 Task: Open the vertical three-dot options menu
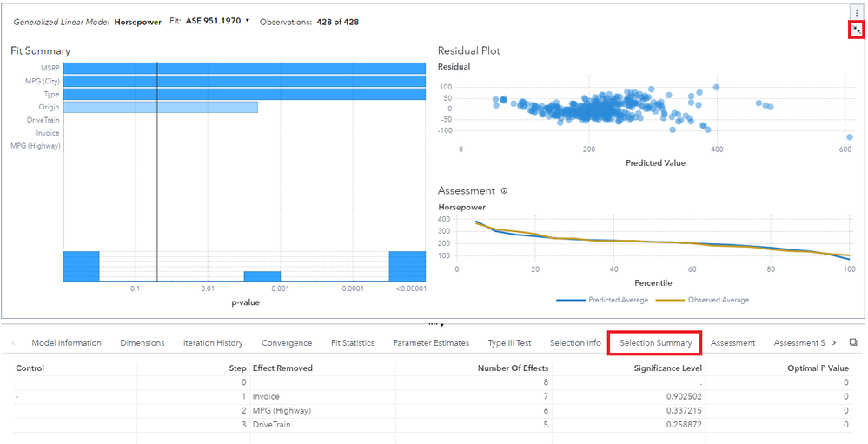[857, 13]
